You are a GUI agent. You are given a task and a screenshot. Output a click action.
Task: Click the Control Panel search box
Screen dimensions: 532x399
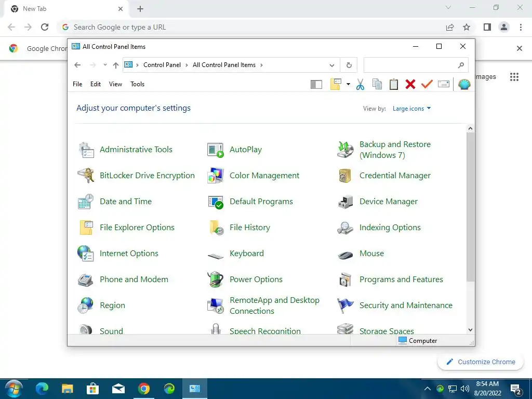coord(416,65)
